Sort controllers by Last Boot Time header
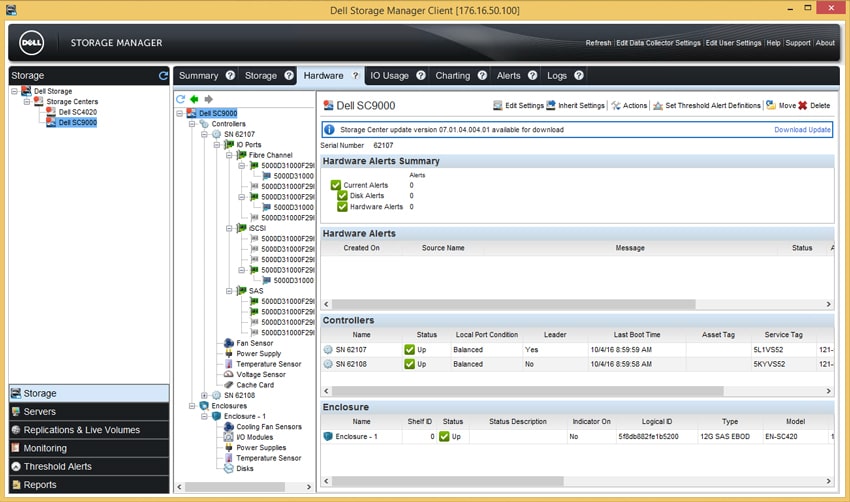The width and height of the screenshot is (850, 502). coord(636,335)
